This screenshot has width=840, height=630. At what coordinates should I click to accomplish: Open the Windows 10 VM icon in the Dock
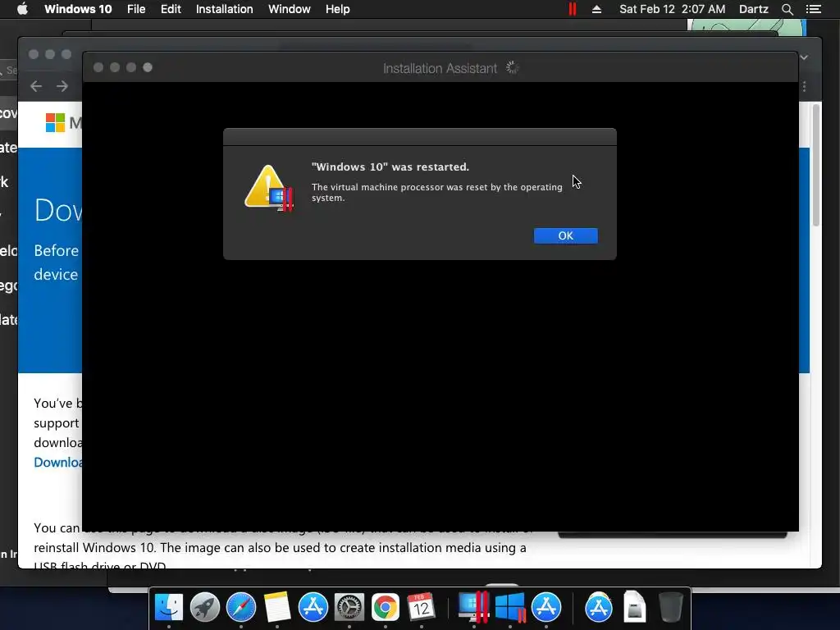pos(510,607)
